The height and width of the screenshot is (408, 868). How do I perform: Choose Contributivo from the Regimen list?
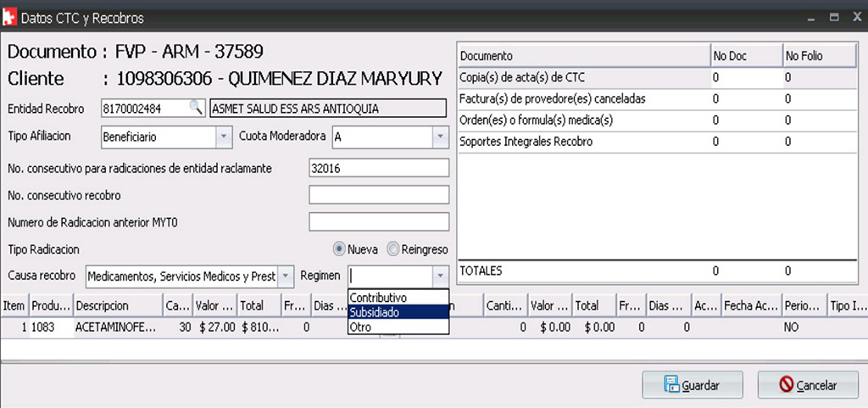tap(379, 298)
